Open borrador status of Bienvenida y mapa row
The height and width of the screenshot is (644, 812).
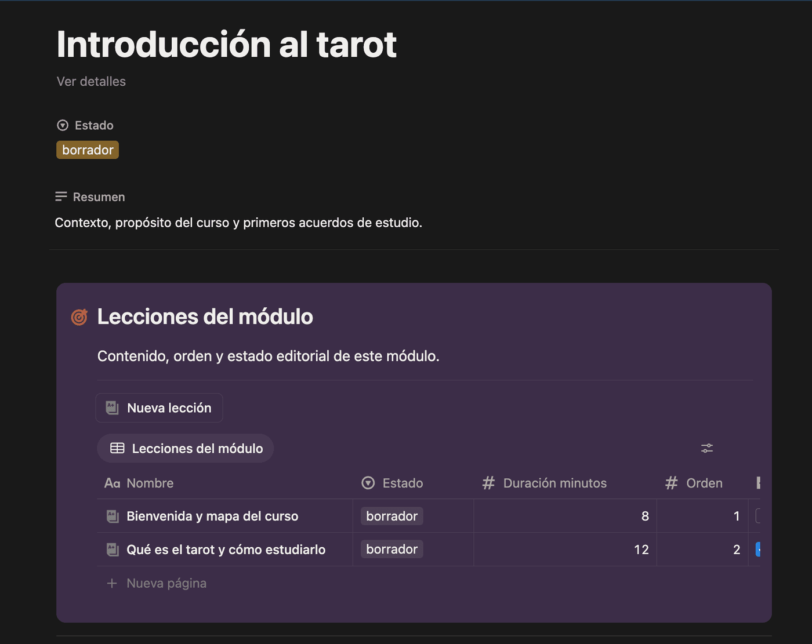391,516
